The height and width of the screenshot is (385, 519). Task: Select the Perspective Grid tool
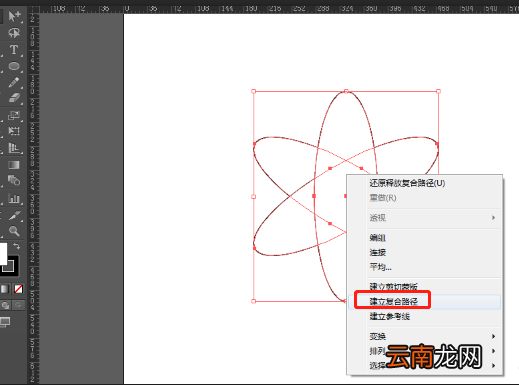pyautogui.click(x=14, y=148)
